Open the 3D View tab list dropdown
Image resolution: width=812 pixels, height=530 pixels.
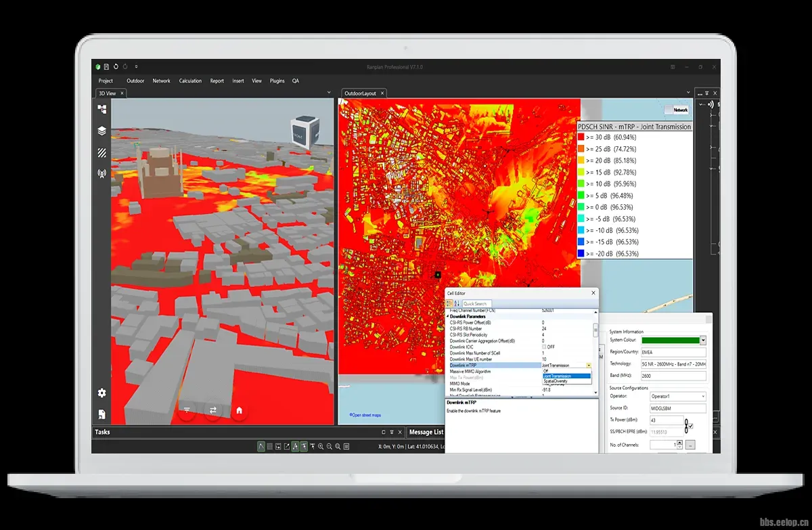tap(329, 93)
